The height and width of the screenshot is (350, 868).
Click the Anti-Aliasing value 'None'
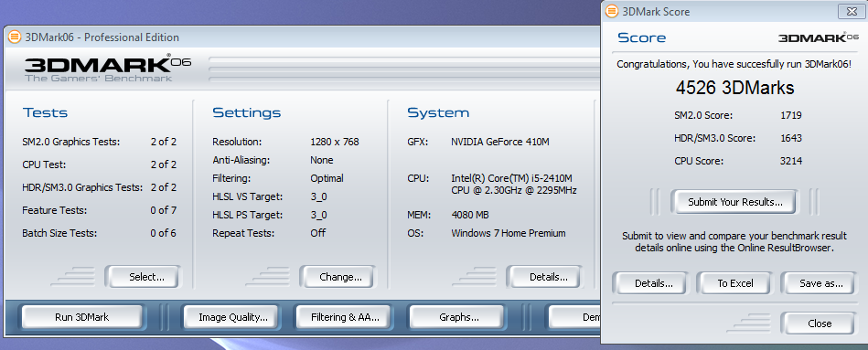[x=322, y=160]
